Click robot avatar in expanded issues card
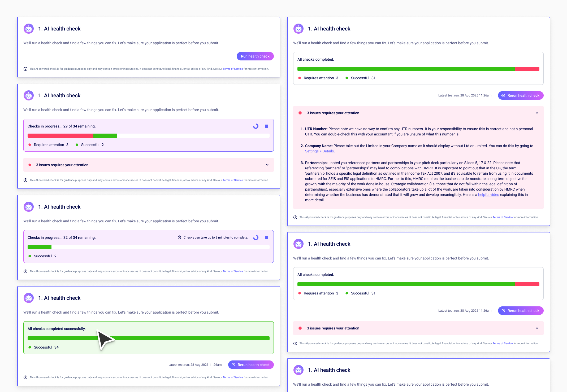Image resolution: width=567 pixels, height=392 pixels. click(298, 29)
